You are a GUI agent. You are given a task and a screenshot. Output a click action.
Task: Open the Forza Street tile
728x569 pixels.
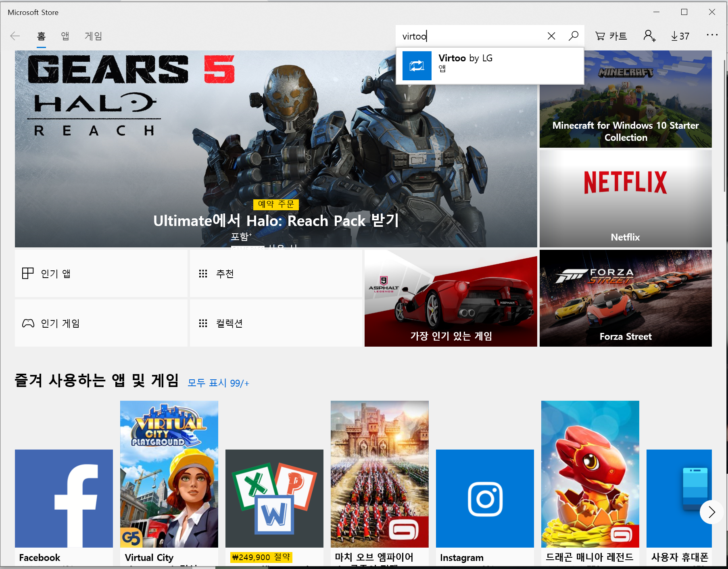point(626,298)
